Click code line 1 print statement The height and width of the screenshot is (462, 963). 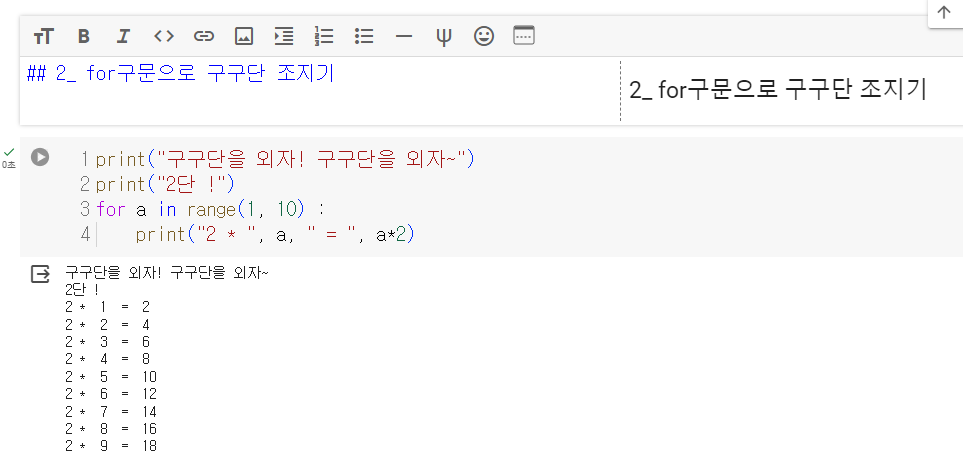tap(285, 160)
